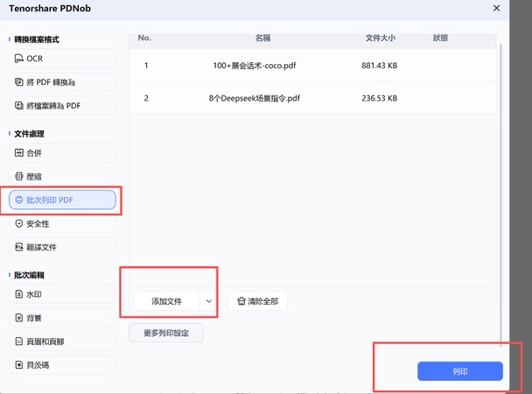Click the compress (壓縮) icon
Viewport: 532px width, 394px height.
pos(19,177)
